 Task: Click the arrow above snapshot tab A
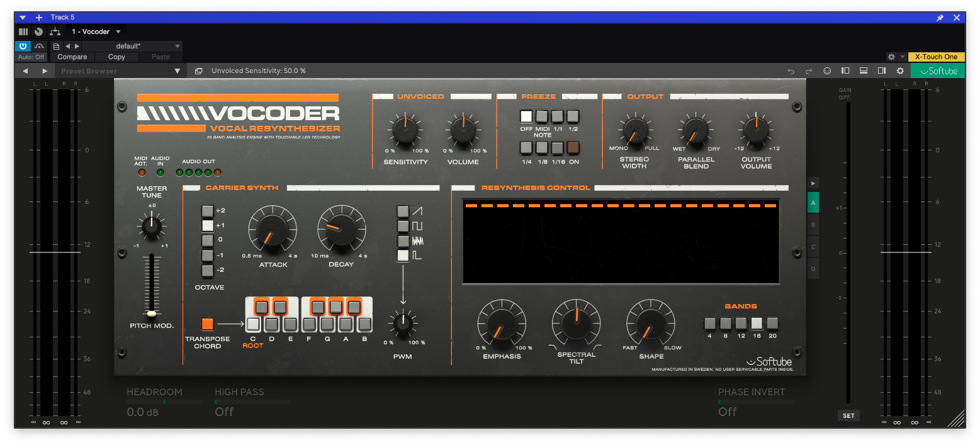click(x=813, y=183)
